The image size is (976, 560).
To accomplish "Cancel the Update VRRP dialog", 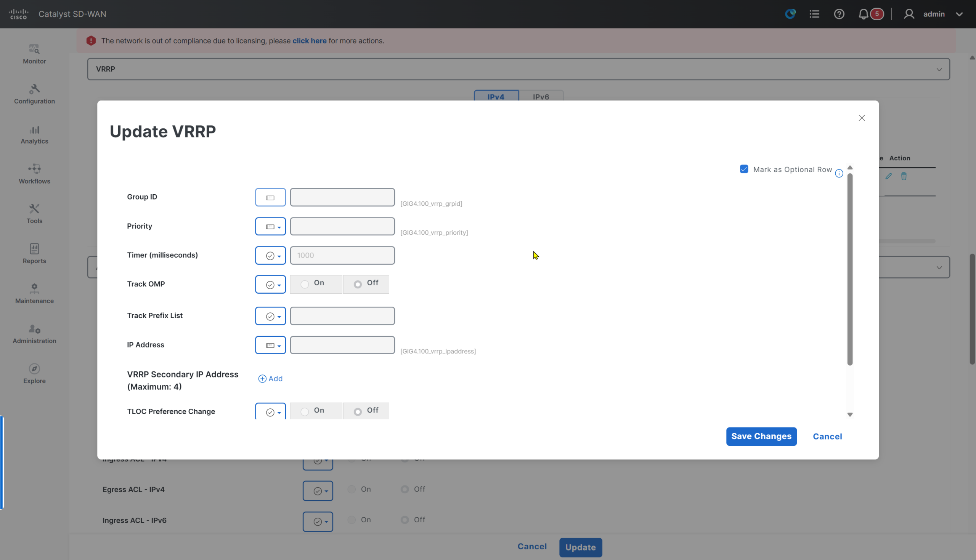I will 827,437.
